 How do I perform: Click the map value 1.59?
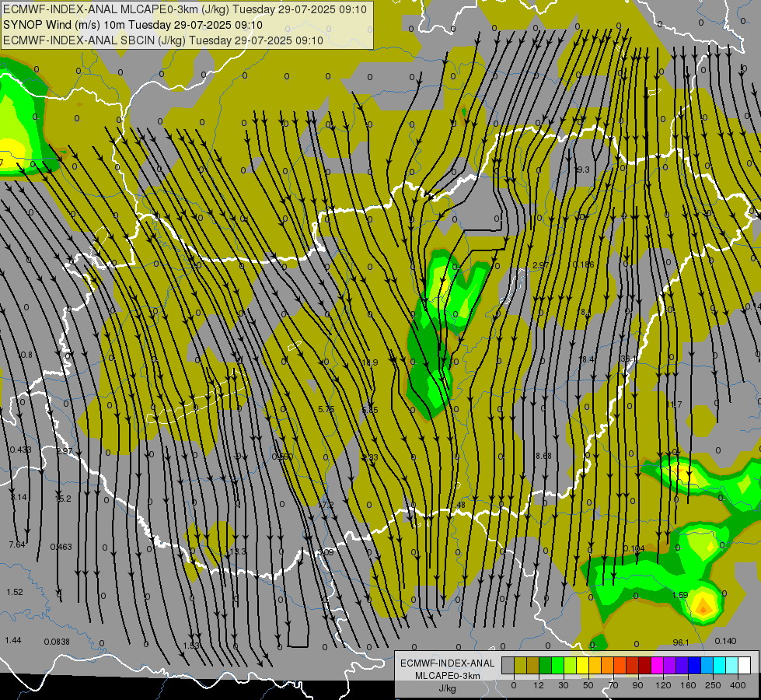(x=680, y=595)
